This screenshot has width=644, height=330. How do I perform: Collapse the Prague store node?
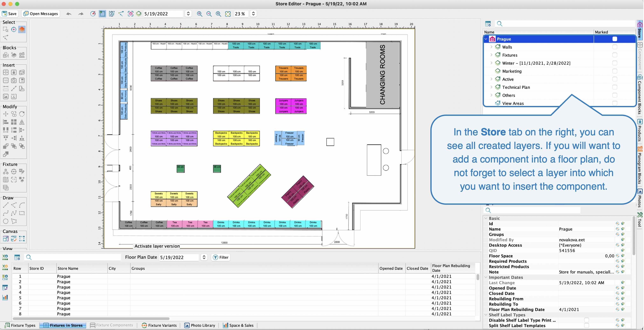tap(486, 39)
